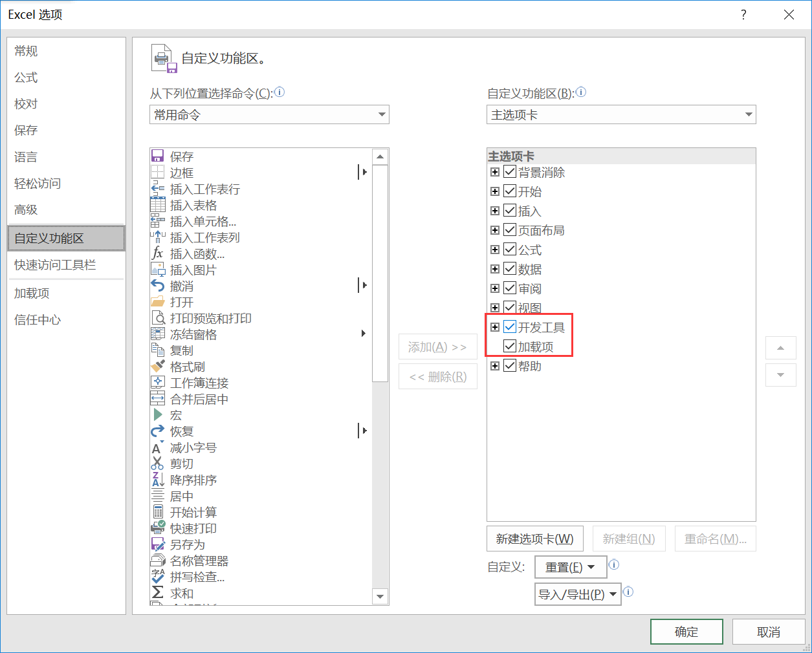Open the 校对 options category

pyautogui.click(x=66, y=103)
